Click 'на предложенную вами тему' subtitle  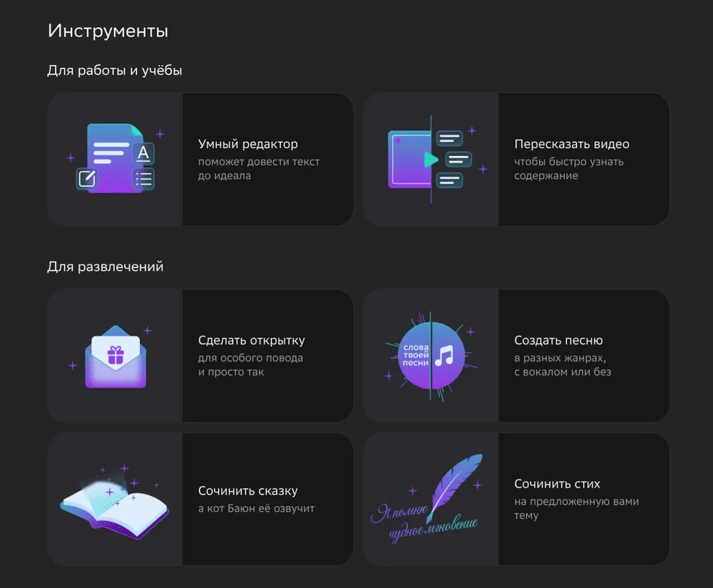pyautogui.click(x=577, y=508)
